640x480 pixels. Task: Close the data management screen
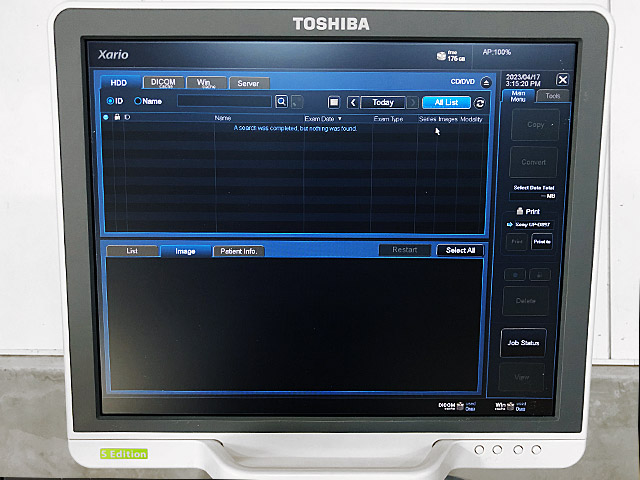[x=562, y=80]
